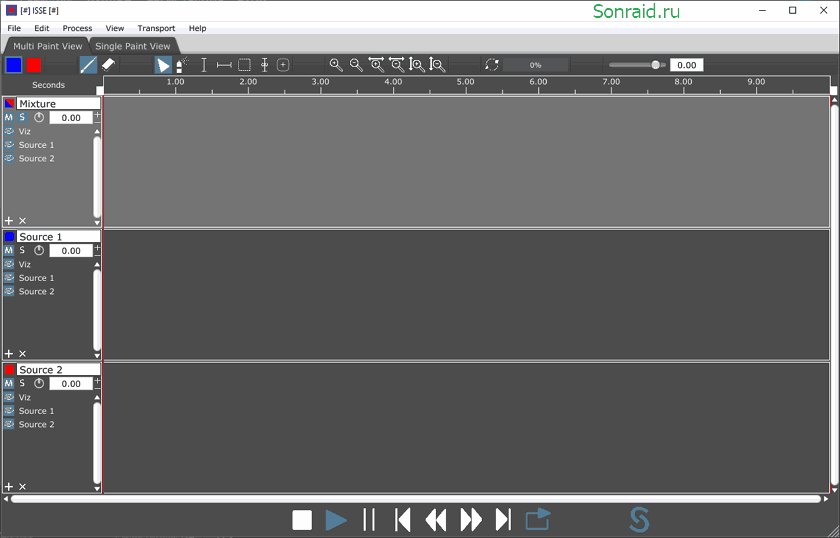Click the toolbar slider handle
This screenshot has width=840, height=538.
655,65
